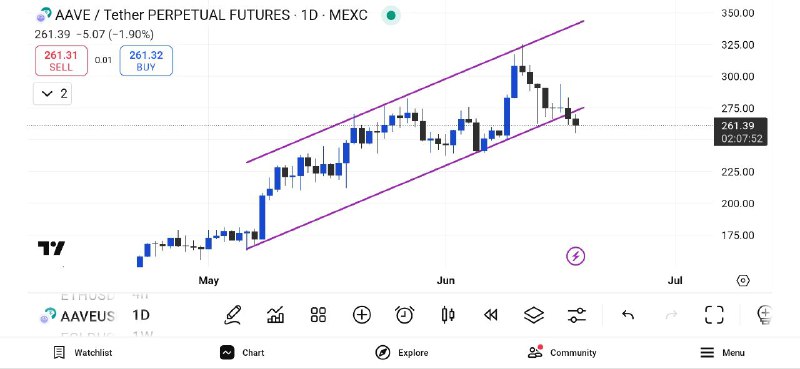800x369 pixels.
Task: Toggle the green market status dot
Action: 391,15
